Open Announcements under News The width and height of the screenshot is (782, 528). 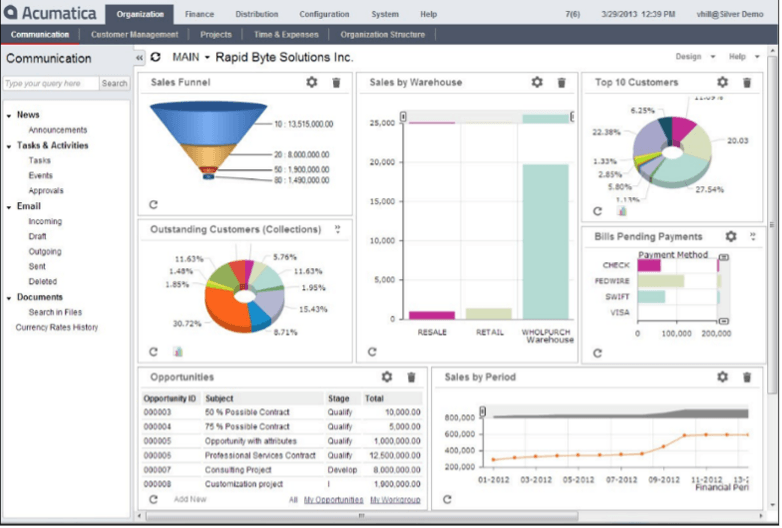click(x=57, y=130)
